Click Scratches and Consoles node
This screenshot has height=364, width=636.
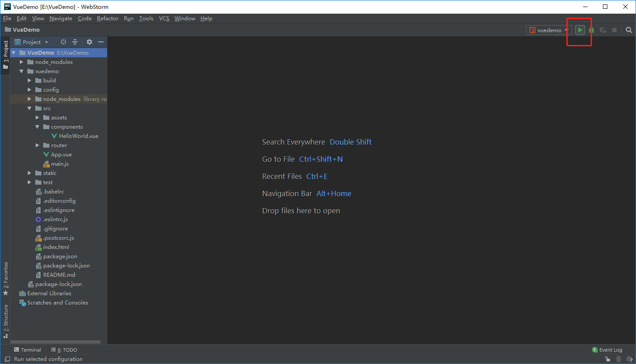click(x=53, y=302)
